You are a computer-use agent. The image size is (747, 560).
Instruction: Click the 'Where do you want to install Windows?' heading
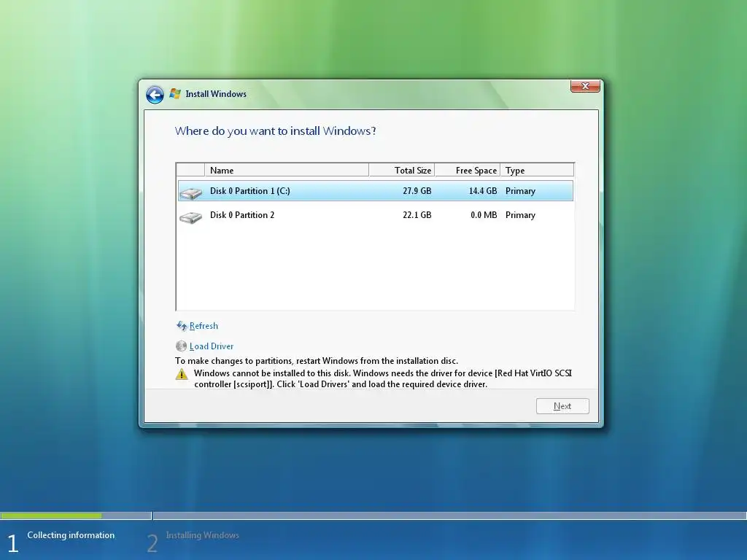pos(275,131)
